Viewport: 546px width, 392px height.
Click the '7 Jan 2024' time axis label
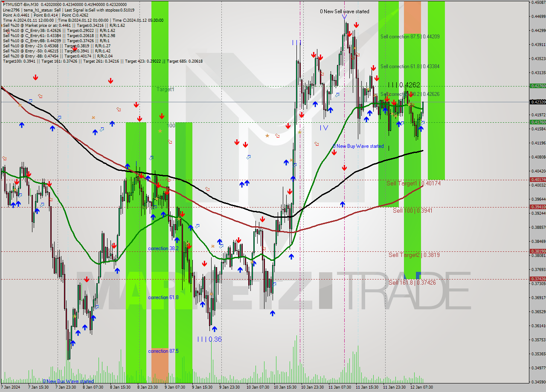11,387
